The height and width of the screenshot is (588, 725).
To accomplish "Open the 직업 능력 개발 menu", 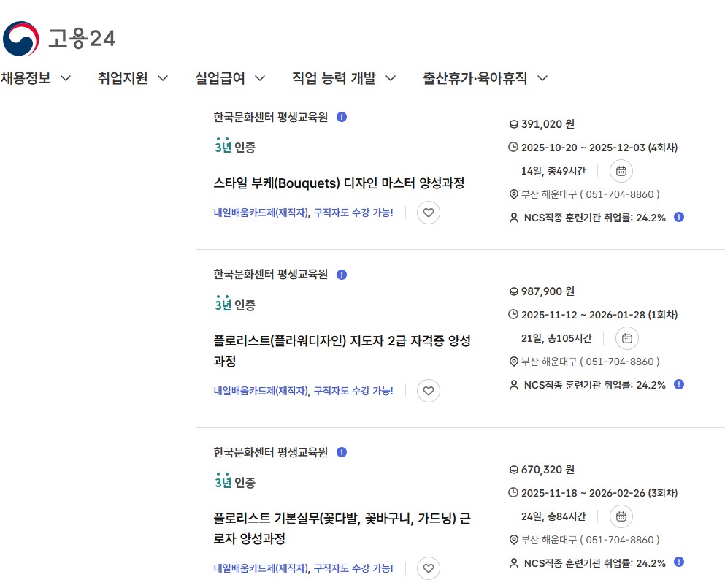I will coord(343,78).
